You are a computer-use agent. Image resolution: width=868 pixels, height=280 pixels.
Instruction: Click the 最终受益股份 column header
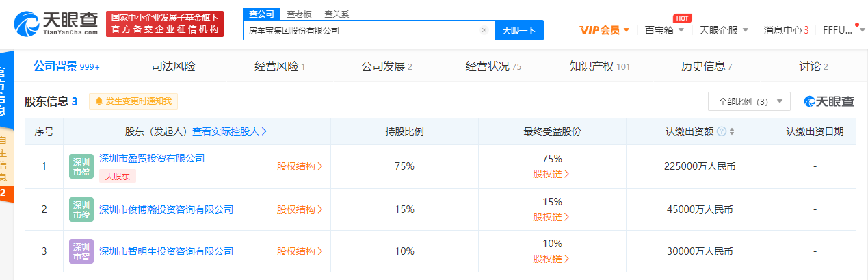(552, 131)
